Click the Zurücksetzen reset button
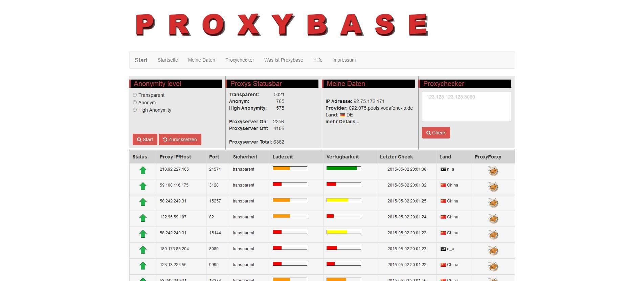The width and height of the screenshot is (644, 281). click(x=180, y=139)
